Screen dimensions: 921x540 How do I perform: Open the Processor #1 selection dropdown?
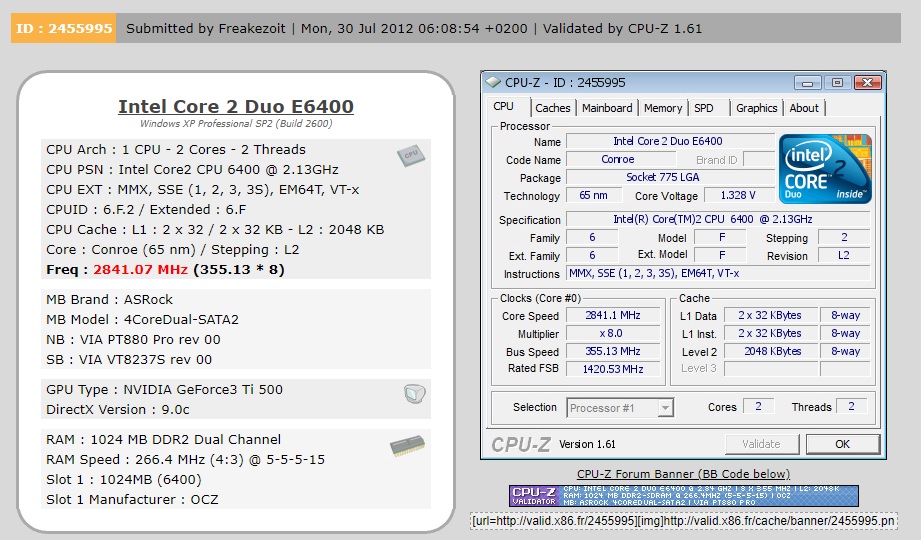665,408
